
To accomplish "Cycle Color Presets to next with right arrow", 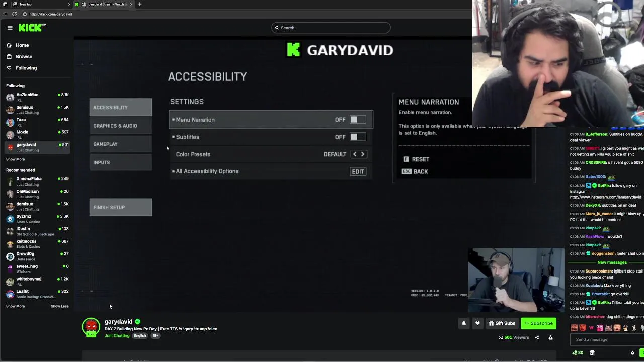I will coord(363,154).
